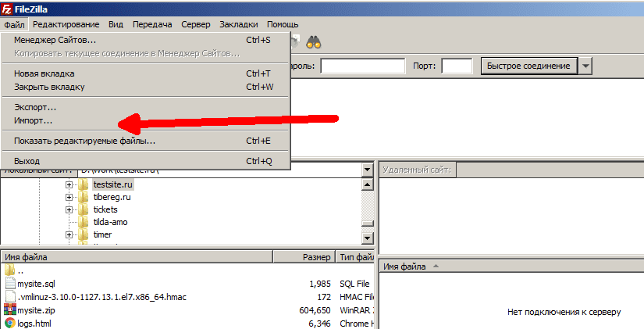Click the Быстрое соединение button
The height and width of the screenshot is (329, 644).
pos(528,66)
